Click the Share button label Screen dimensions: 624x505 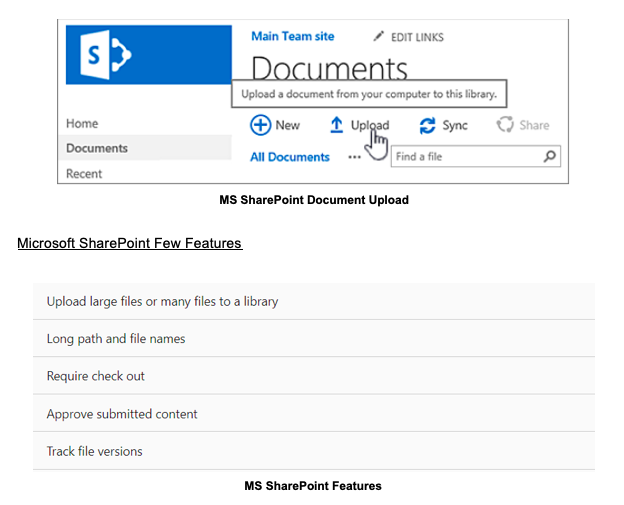[534, 125]
